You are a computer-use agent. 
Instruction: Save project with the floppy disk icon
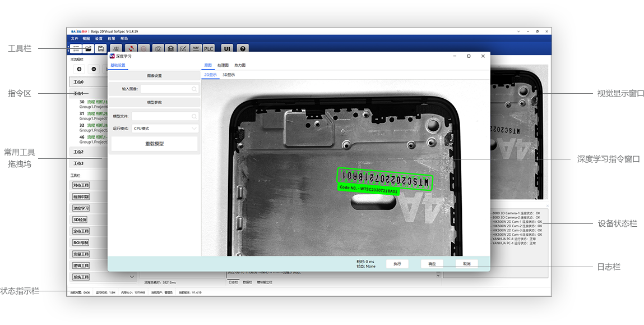pos(101,48)
